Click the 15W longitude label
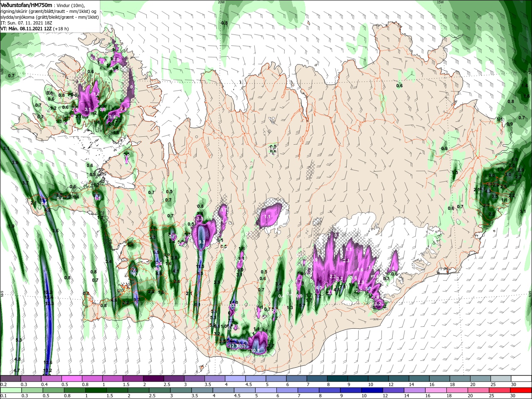This screenshot has width=532, height=399. click(x=441, y=2)
